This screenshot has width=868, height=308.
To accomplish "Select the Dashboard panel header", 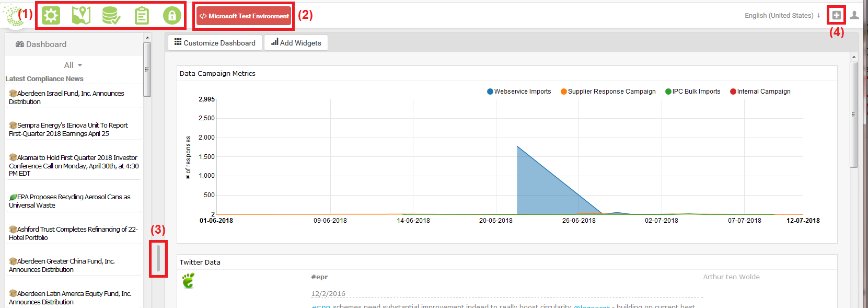I will (41, 44).
